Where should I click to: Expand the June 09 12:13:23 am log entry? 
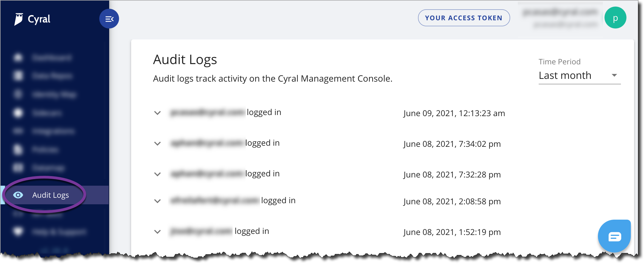[x=157, y=113]
